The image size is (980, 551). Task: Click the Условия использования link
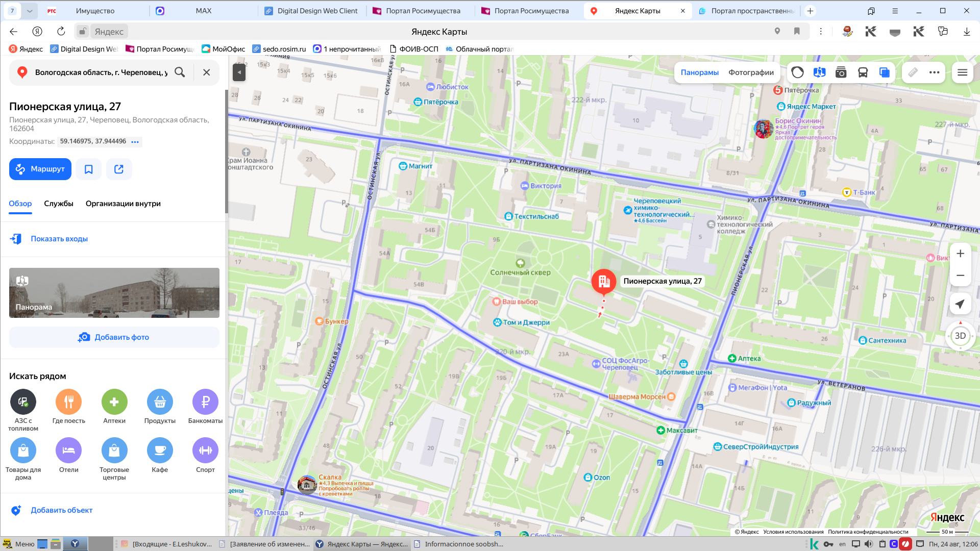[793, 532]
